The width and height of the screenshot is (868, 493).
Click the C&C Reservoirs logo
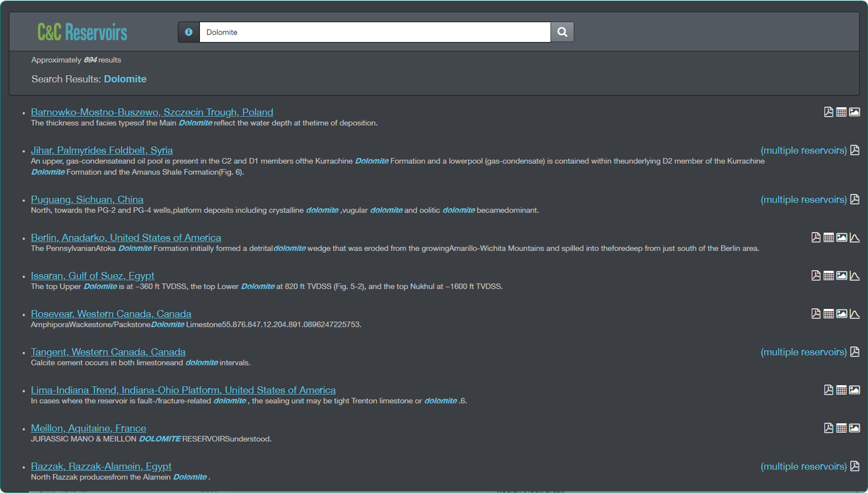[x=82, y=32]
